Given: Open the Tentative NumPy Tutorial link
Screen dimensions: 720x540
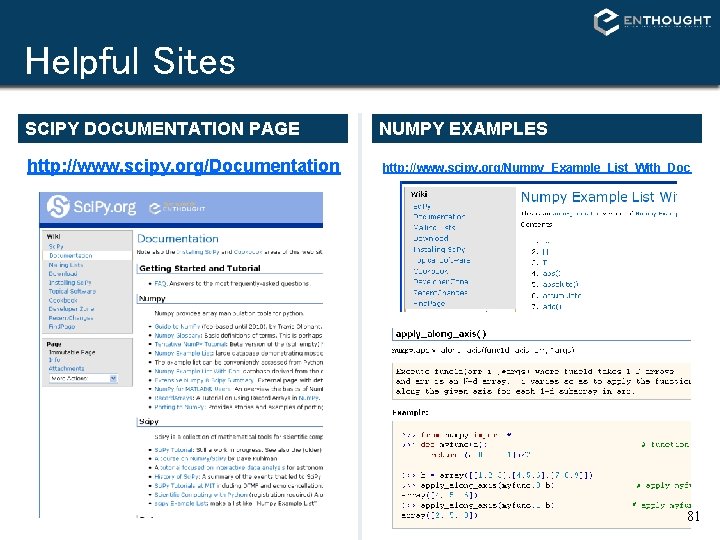Looking at the screenshot, I should tap(190, 344).
